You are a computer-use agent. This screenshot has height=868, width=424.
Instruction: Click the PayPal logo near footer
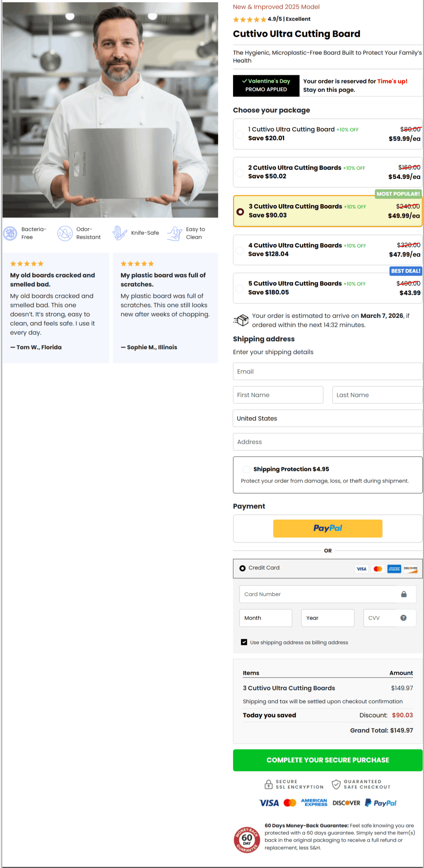pos(381,803)
